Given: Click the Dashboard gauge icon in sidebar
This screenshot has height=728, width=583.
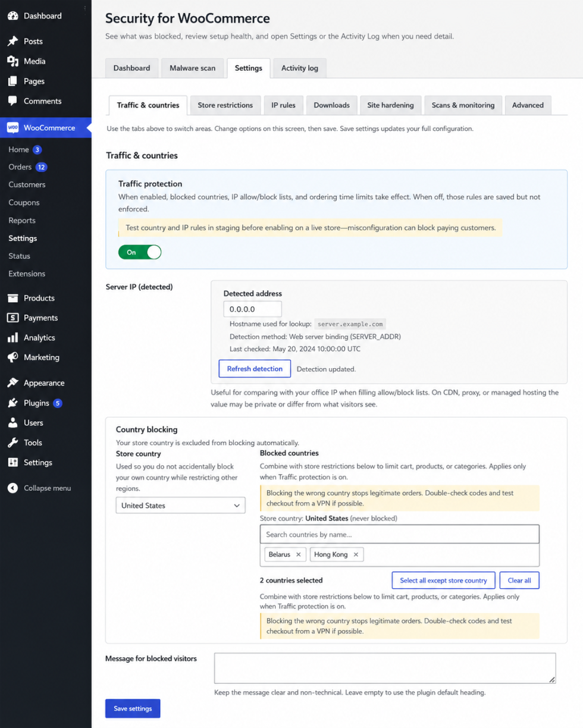Looking at the screenshot, I should (12, 16).
